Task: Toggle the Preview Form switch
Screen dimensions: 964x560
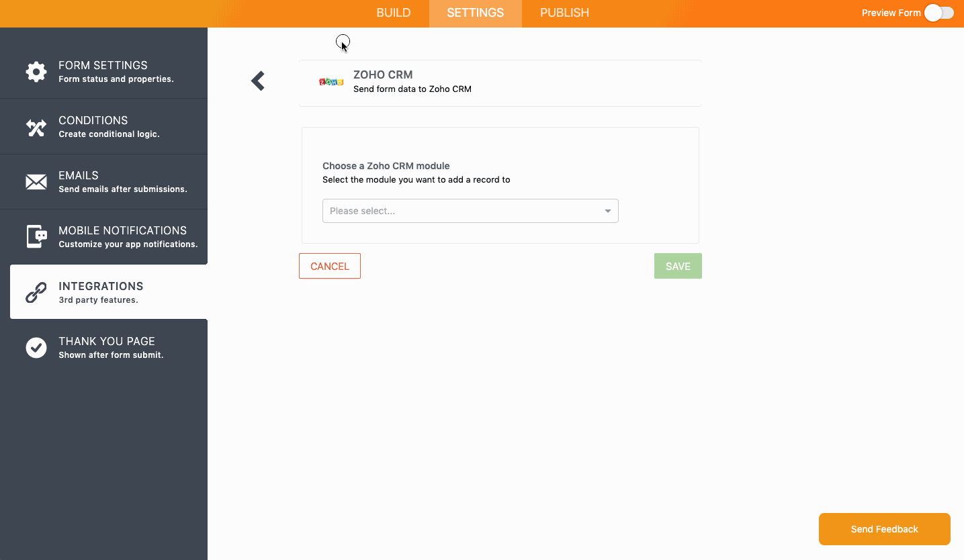Action: (x=938, y=13)
